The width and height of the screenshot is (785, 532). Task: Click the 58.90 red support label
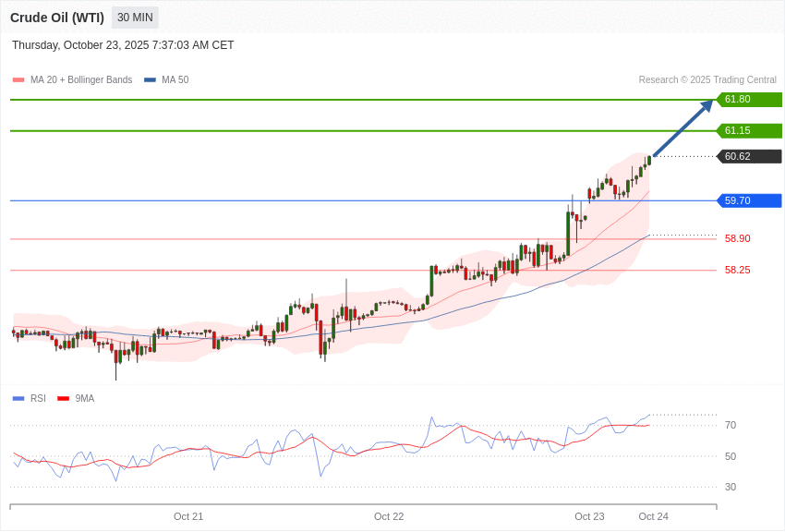pyautogui.click(x=737, y=238)
